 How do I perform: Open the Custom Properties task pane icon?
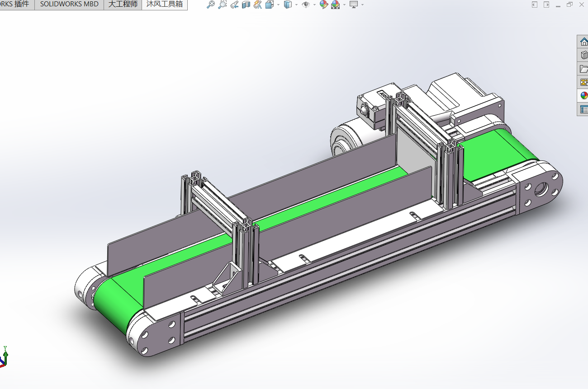(583, 109)
